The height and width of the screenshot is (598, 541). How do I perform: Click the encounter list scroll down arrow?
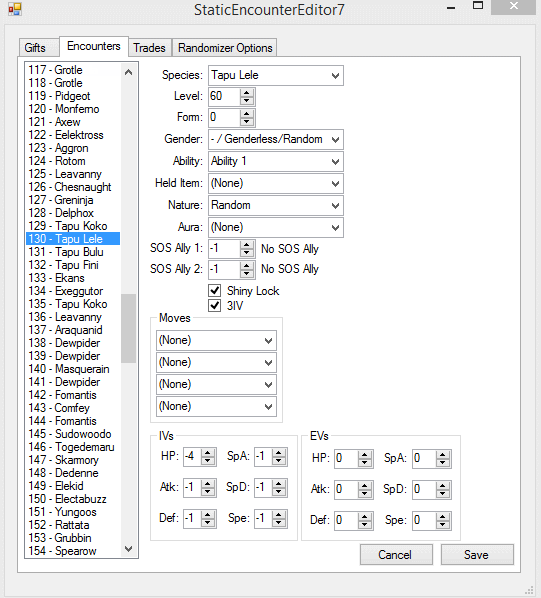point(128,549)
